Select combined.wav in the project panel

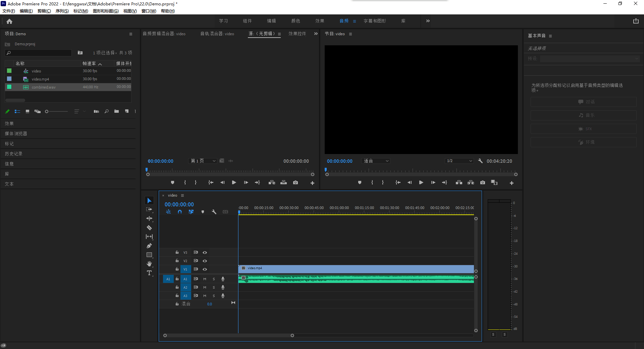tap(44, 87)
